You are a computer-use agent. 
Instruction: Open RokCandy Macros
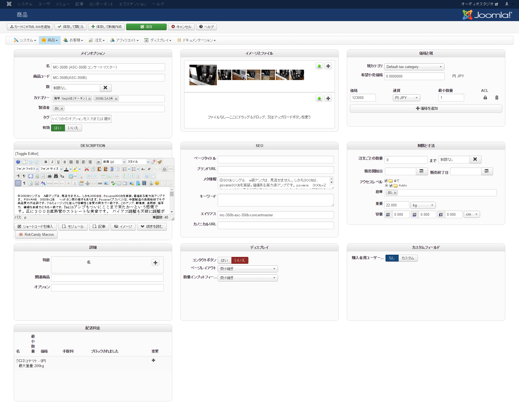click(36, 235)
